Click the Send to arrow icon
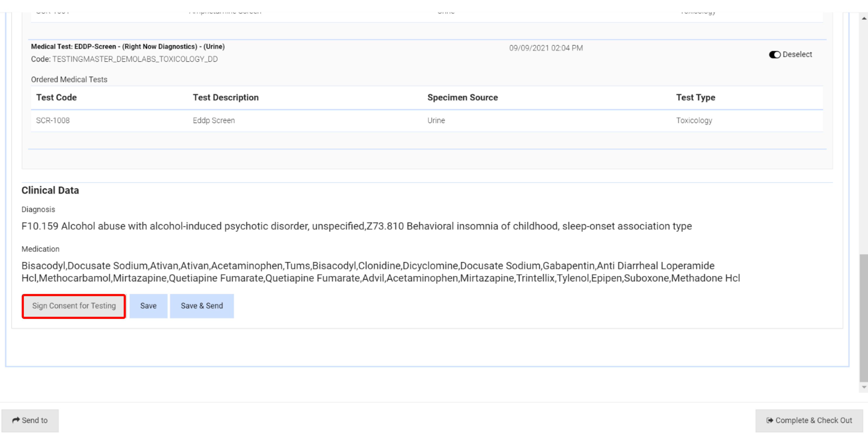The height and width of the screenshot is (435, 868). tap(16, 420)
